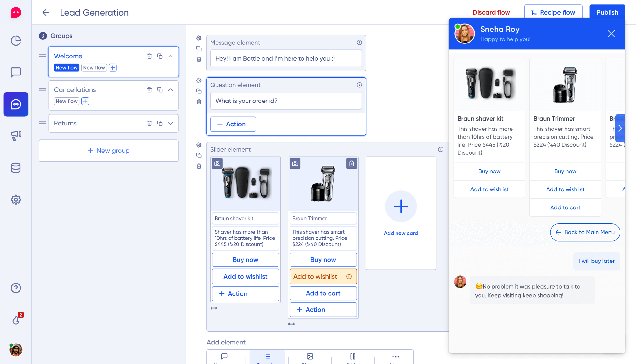The image size is (636, 364).
Task: Delete the Braun Trimmer slider card
Action: tap(352, 163)
